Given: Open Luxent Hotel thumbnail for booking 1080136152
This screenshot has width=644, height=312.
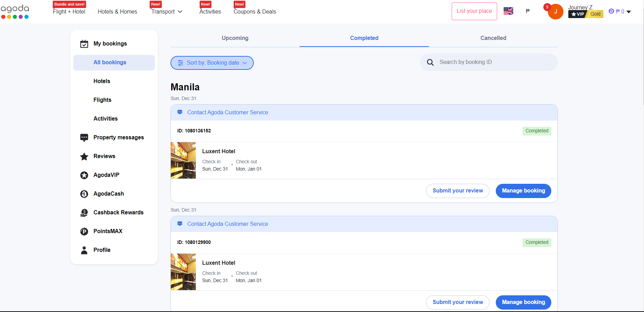Looking at the screenshot, I should 183,160.
